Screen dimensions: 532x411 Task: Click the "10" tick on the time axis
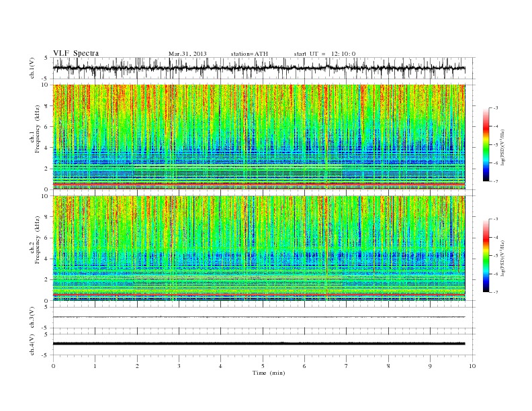point(472,366)
